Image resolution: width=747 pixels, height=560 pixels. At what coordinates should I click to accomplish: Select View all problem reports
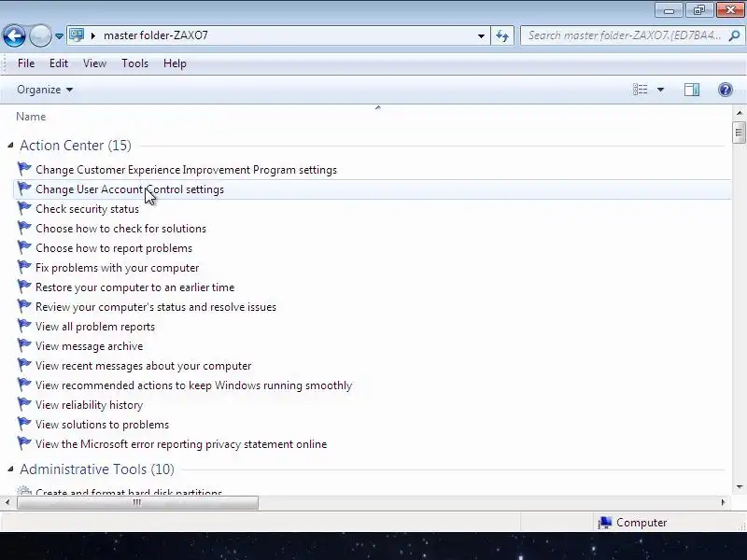[x=95, y=327]
